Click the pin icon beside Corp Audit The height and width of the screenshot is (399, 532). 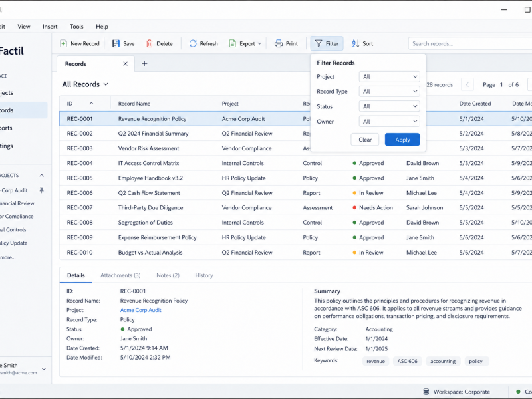(x=42, y=190)
